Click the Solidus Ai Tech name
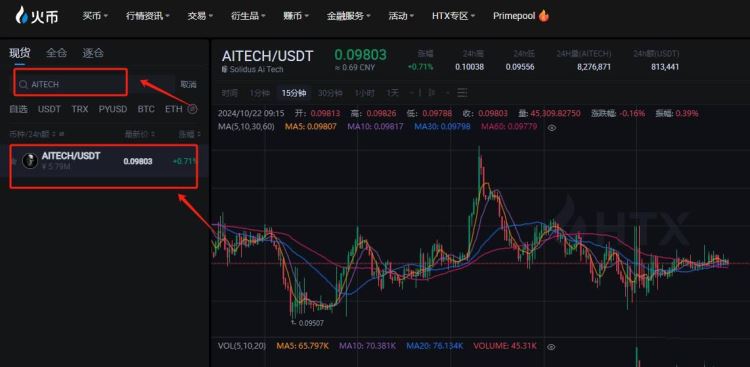 coord(256,69)
